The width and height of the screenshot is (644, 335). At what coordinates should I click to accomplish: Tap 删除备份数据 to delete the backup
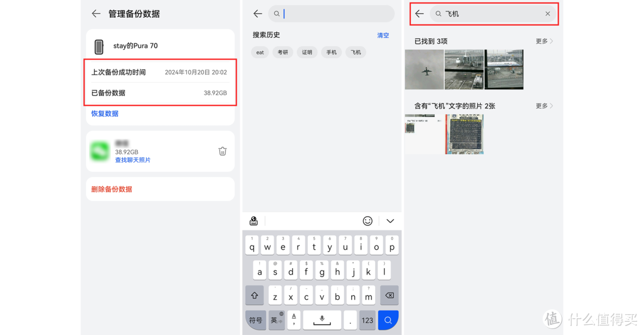coord(112,189)
